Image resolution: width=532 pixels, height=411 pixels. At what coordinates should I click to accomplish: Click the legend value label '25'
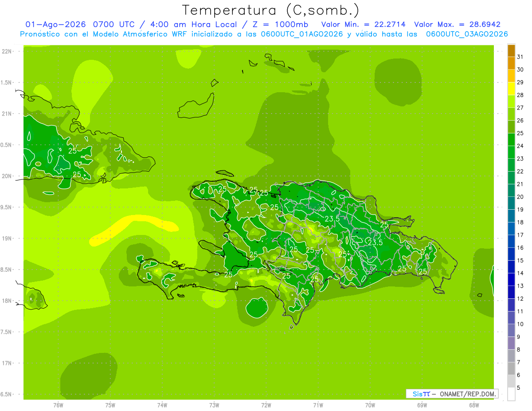point(520,133)
